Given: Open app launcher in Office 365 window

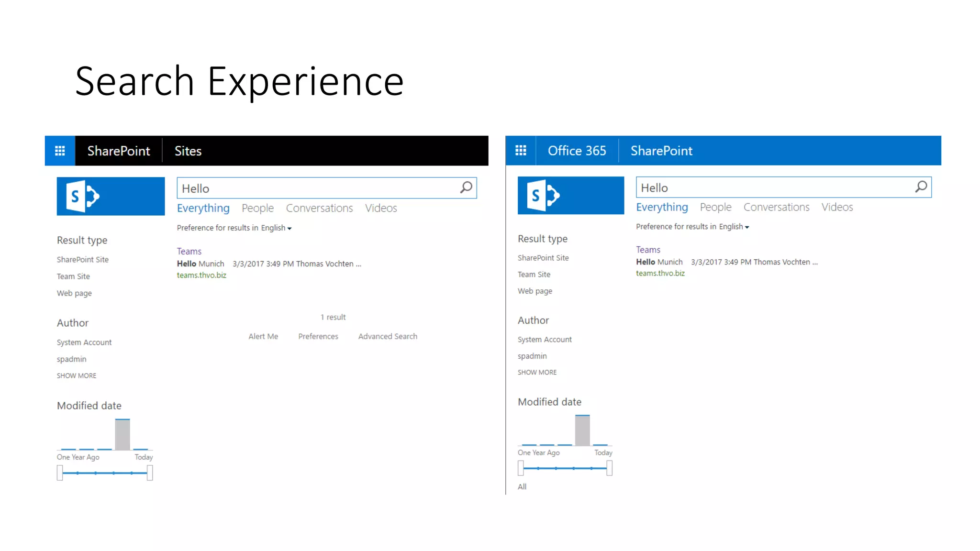Looking at the screenshot, I should (x=521, y=151).
